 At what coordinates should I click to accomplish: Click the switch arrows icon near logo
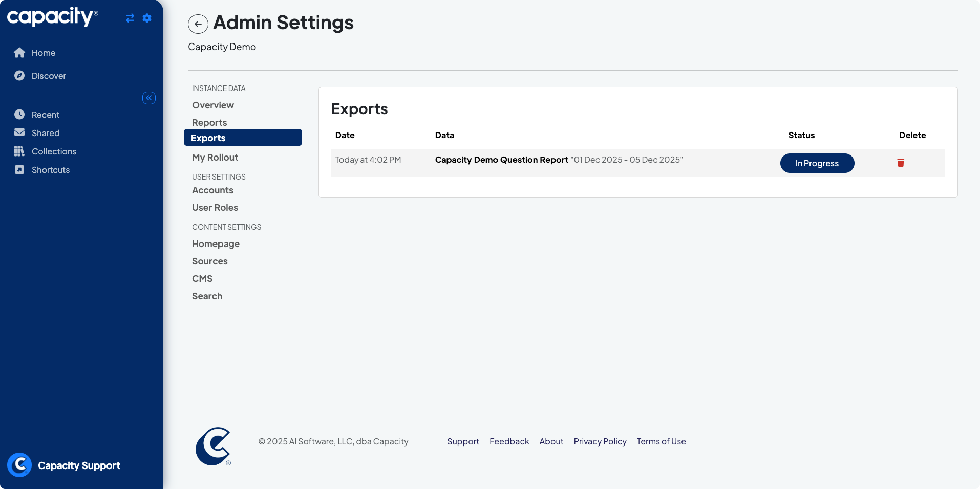130,18
